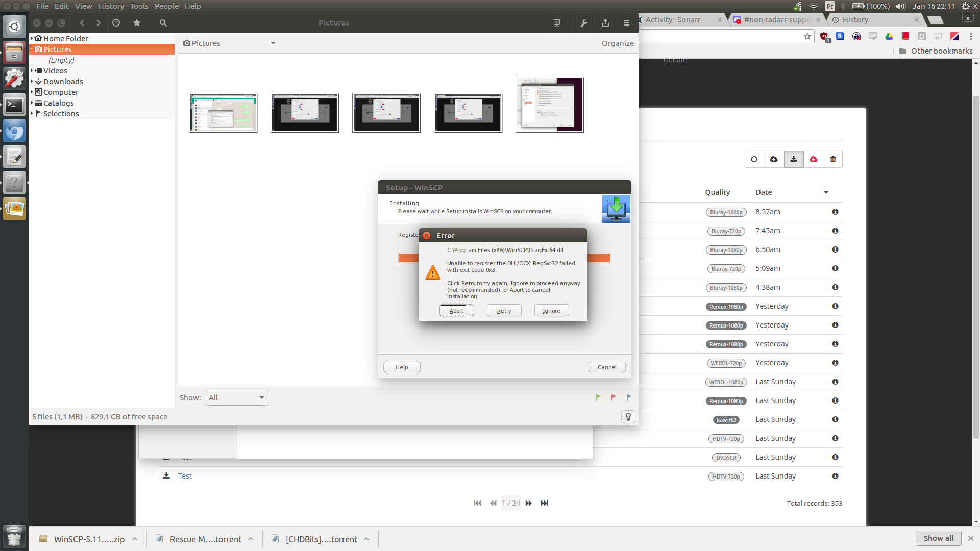
Task: Open the Pictures location dropdown arrow
Action: click(x=273, y=43)
